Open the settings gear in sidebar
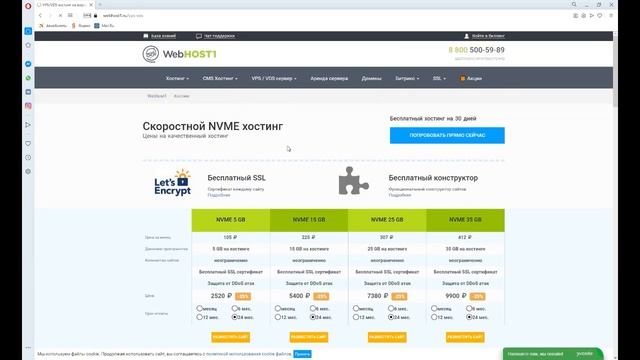The width and height of the screenshot is (640, 360). point(28,171)
